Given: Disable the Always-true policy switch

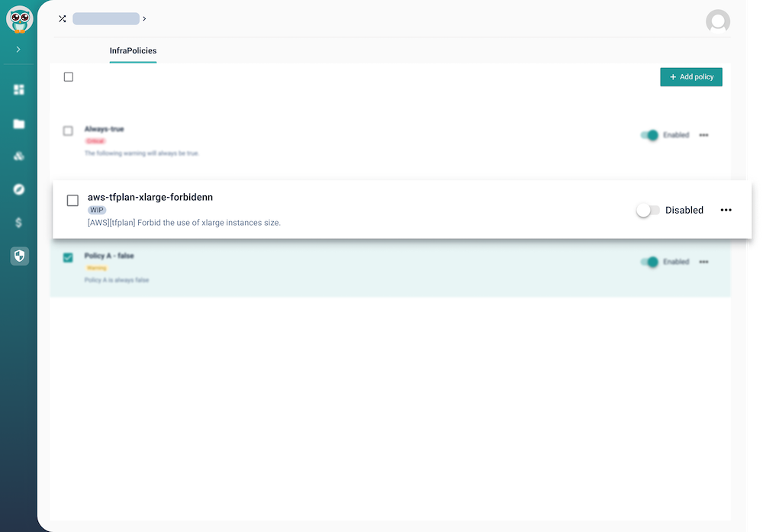Looking at the screenshot, I should point(649,135).
